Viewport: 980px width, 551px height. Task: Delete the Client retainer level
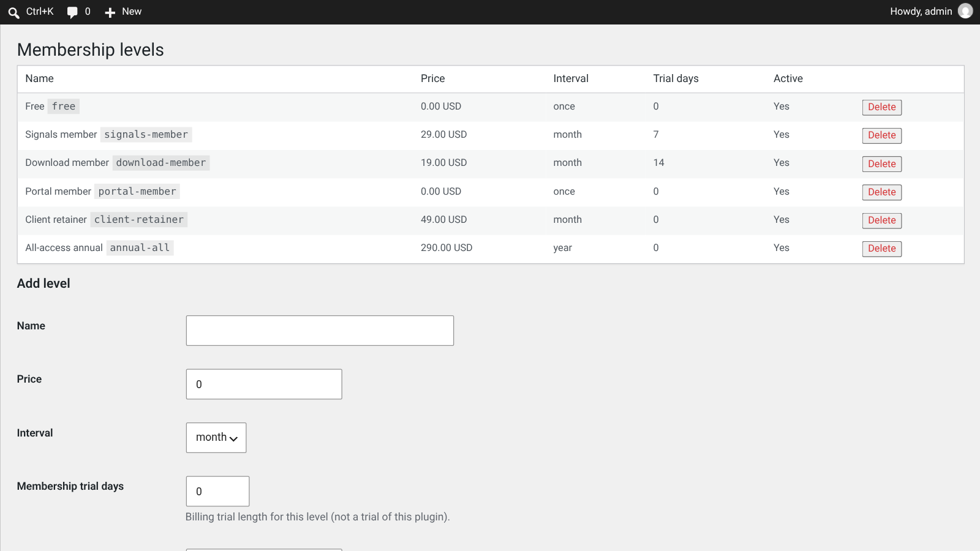(882, 220)
